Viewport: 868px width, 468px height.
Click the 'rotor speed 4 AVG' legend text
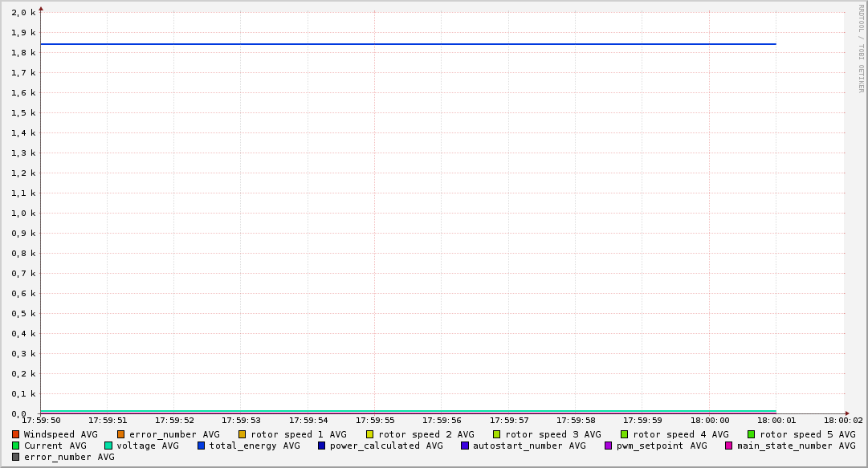[680, 434]
